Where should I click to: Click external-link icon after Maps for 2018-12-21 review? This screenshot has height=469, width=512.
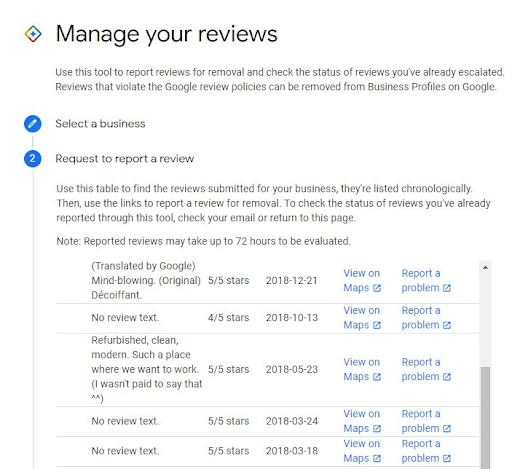pyautogui.click(x=377, y=288)
